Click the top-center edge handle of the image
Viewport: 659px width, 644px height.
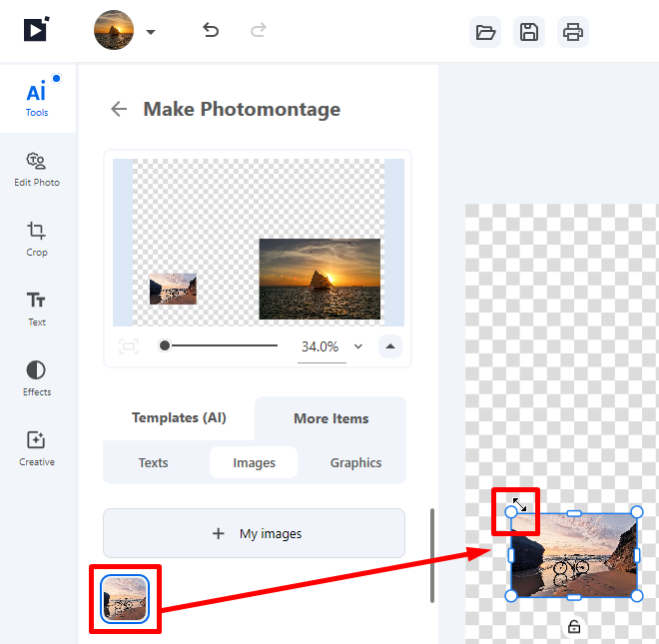[x=574, y=513]
